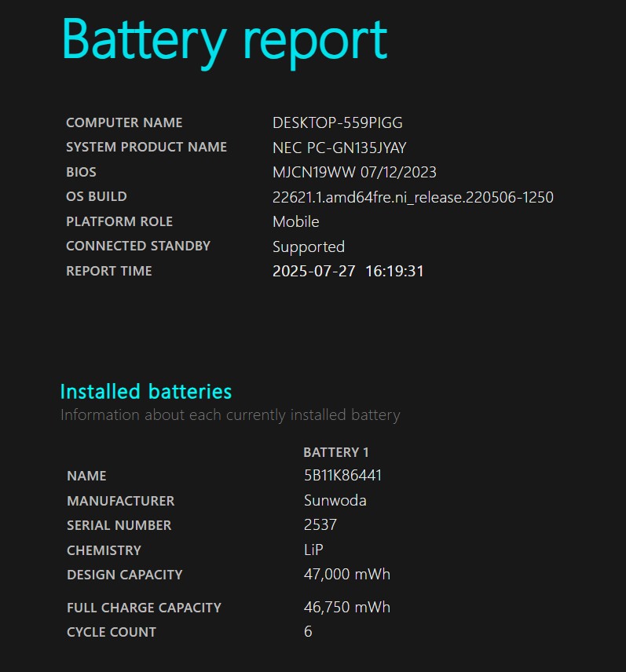Image resolution: width=626 pixels, height=672 pixels.
Task: Click the Sunwoda manufacturer value
Action: [x=335, y=501]
